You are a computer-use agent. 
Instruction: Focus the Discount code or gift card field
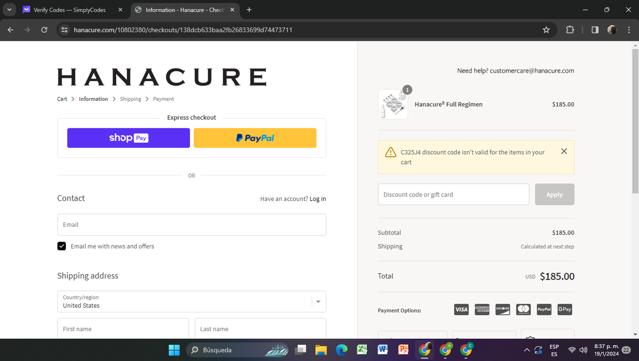[x=454, y=194]
